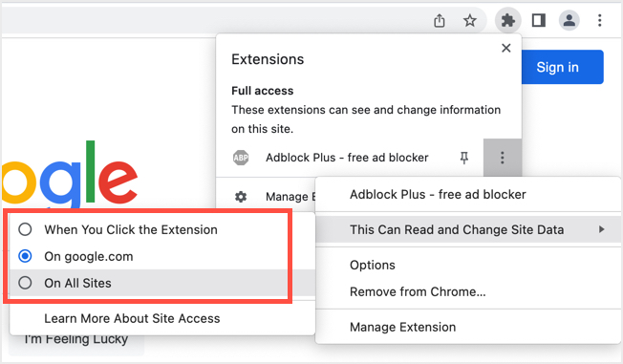Click the Manage Extensions gear icon
Viewport: 623px width, 364px height.
pos(241,196)
